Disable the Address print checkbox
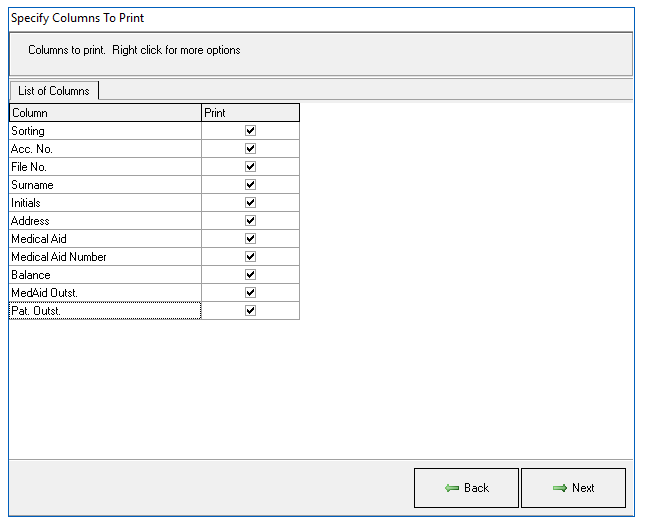Viewport: 646px width, 522px height. 250,221
